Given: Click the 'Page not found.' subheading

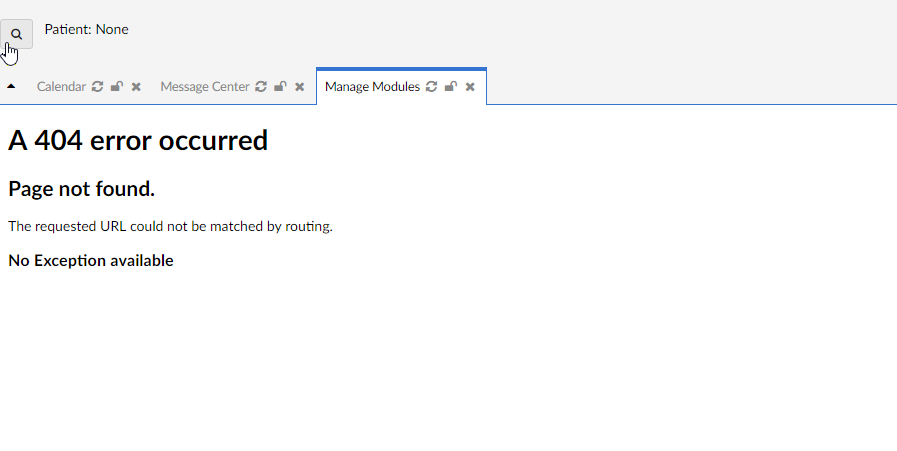Looking at the screenshot, I should pos(81,189).
